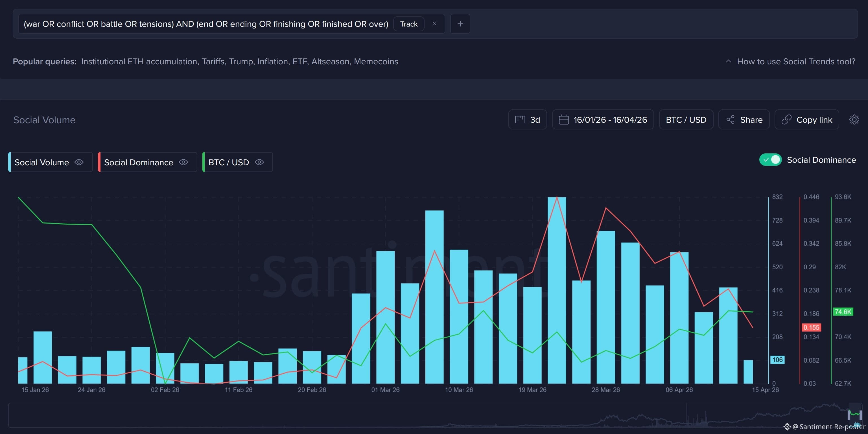This screenshot has width=868, height=434.
Task: Select the Altseason popular query
Action: pos(331,61)
